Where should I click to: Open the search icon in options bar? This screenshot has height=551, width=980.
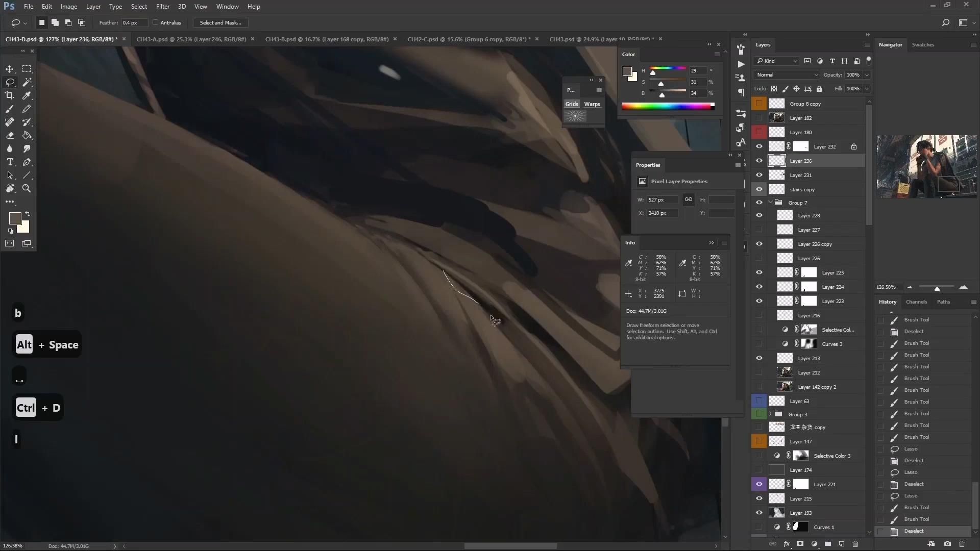click(x=945, y=22)
